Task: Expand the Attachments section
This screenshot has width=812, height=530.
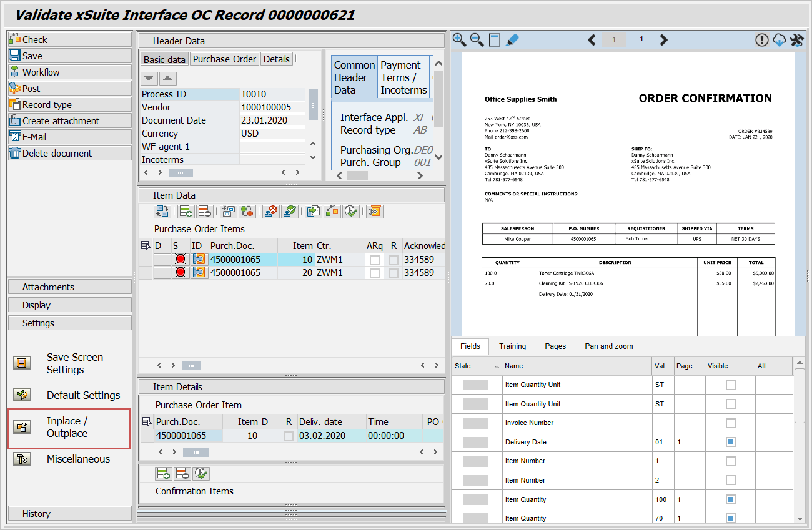Action: [70, 287]
